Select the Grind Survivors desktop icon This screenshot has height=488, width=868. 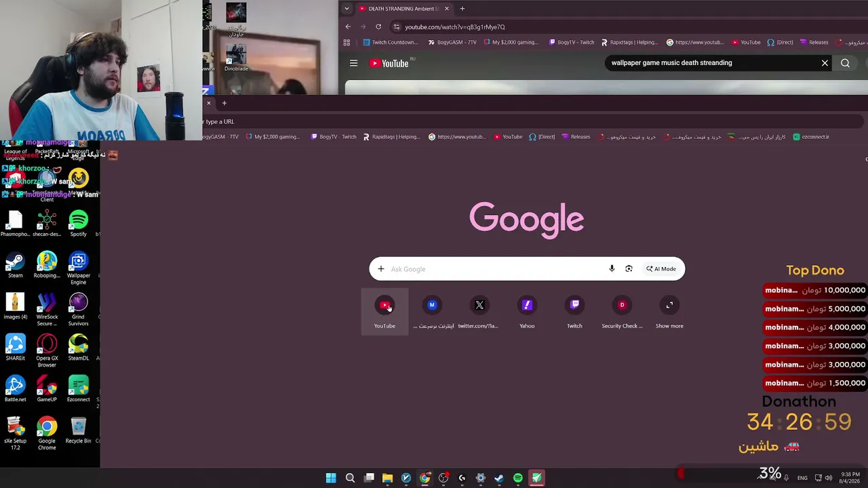coord(78,310)
